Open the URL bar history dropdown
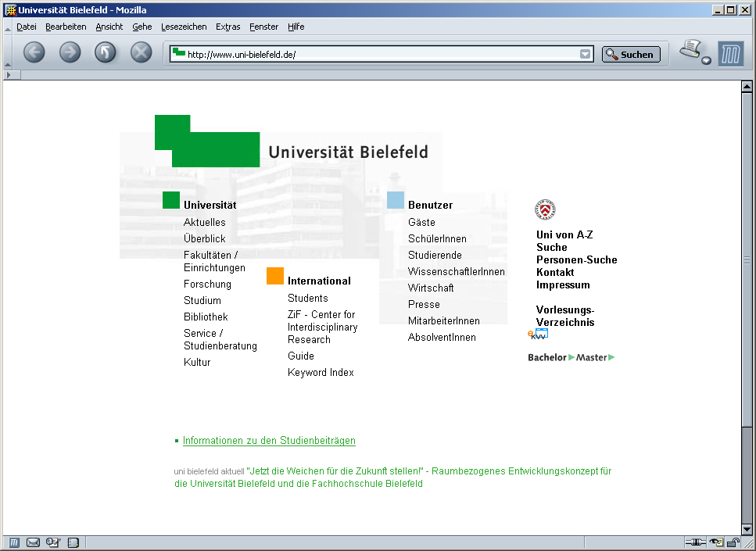This screenshot has height=551, width=756. [585, 54]
